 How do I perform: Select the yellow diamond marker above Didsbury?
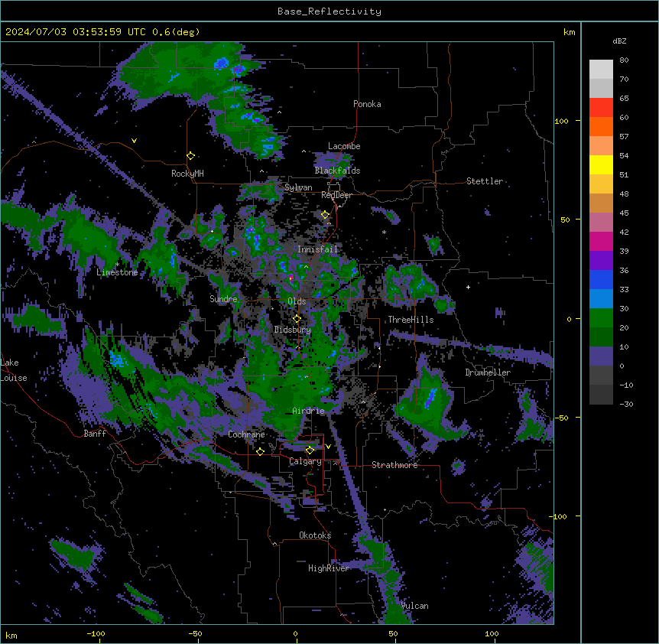tap(297, 319)
